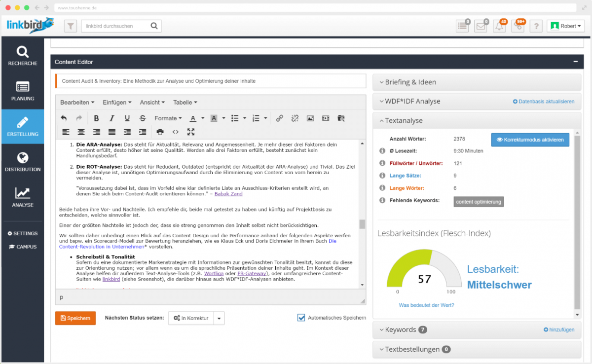
Task: Click the Bold formatting icon
Action: (x=97, y=118)
